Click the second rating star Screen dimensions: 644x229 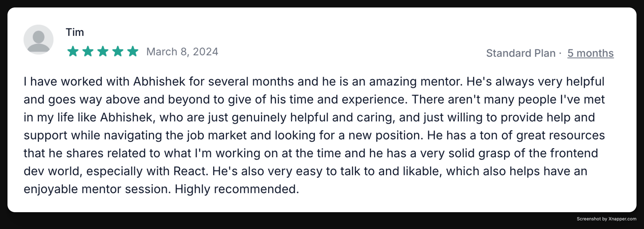tap(88, 51)
